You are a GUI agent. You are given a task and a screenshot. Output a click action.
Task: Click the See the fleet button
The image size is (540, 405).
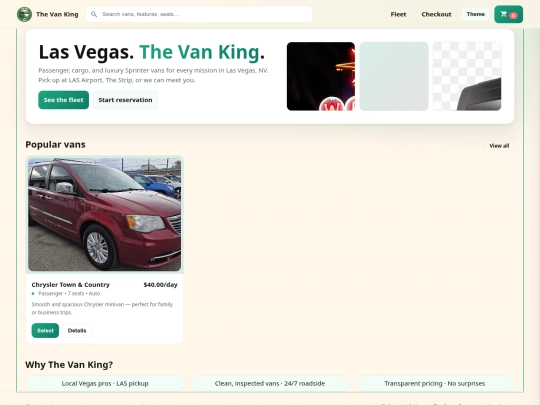tap(63, 100)
